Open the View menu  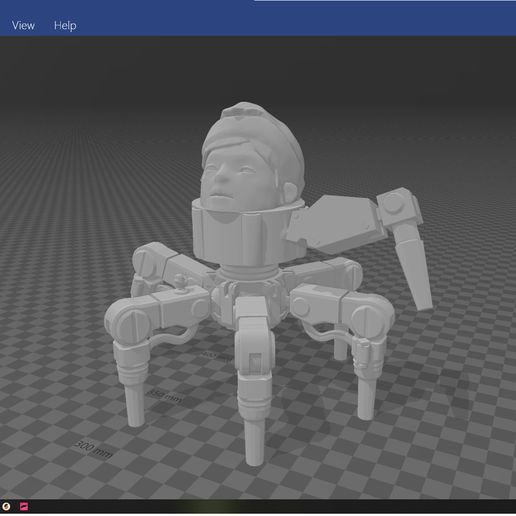pos(23,25)
